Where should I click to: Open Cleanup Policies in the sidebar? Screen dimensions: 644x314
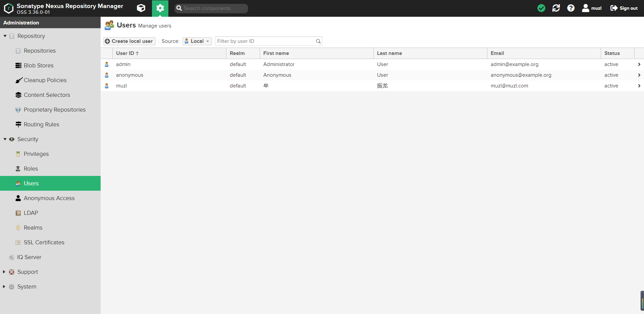click(x=50, y=80)
